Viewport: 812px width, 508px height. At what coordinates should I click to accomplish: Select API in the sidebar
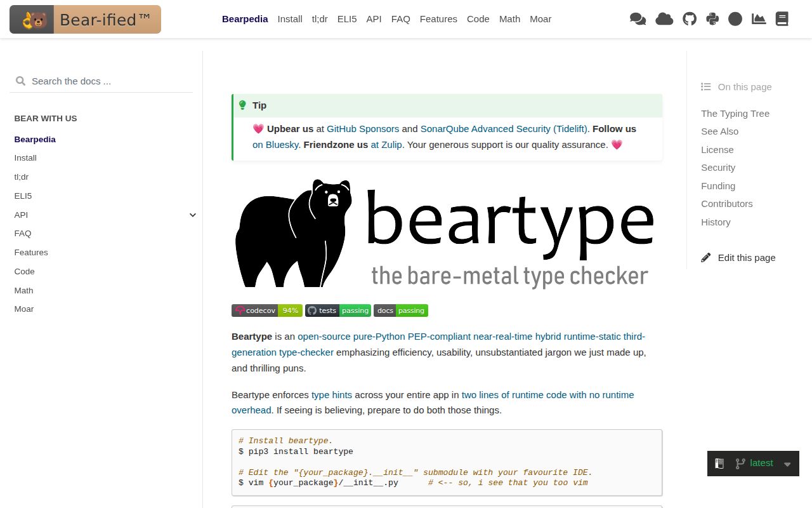(21, 215)
